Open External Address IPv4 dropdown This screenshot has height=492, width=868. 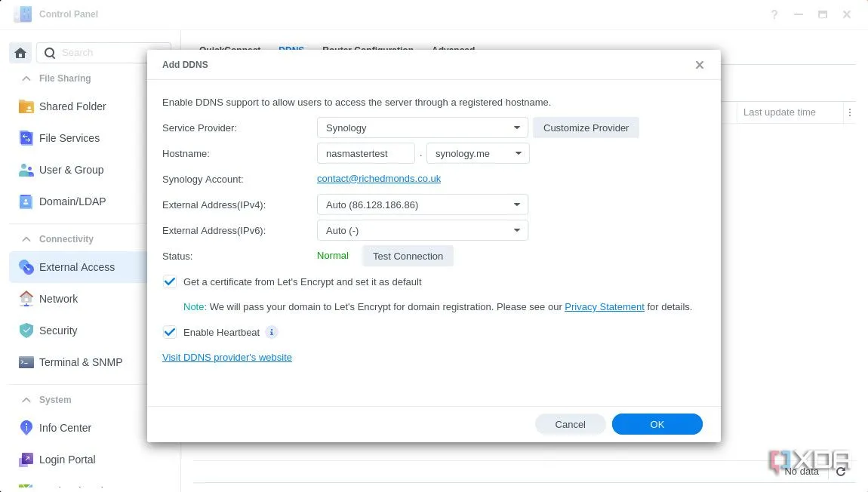[423, 204]
